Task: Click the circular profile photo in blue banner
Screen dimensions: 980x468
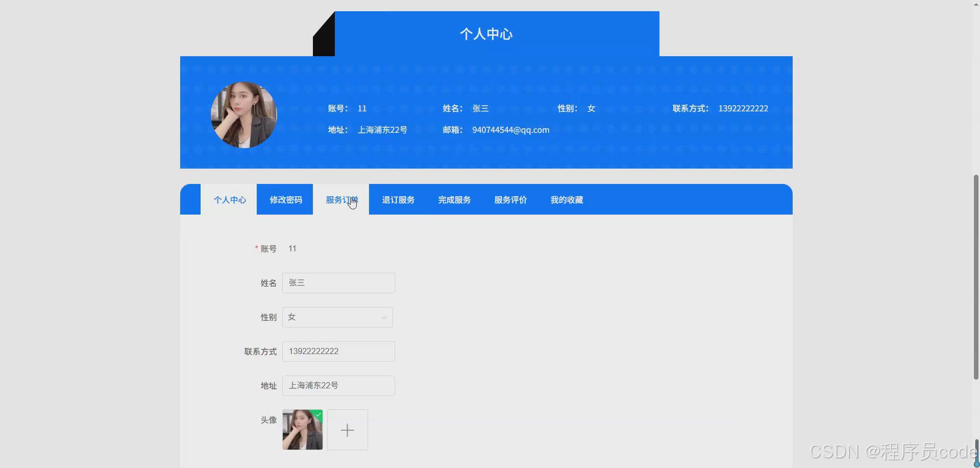Action: click(x=243, y=115)
